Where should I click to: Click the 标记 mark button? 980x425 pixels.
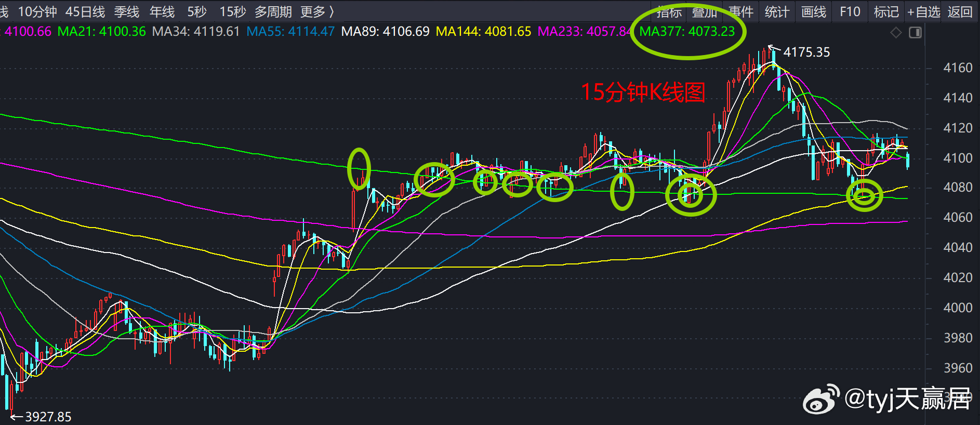pyautogui.click(x=886, y=11)
